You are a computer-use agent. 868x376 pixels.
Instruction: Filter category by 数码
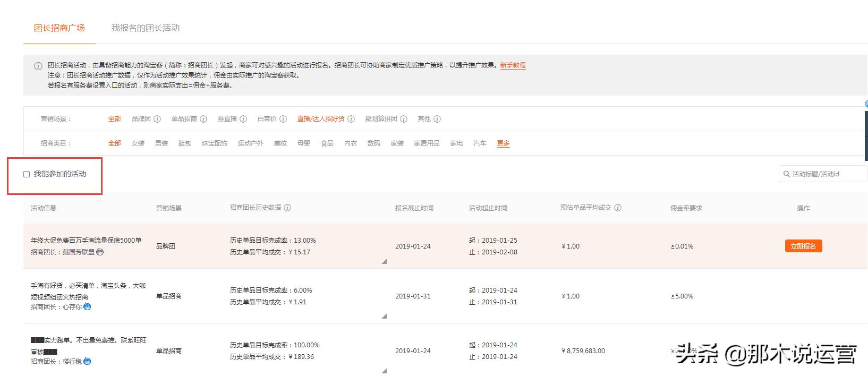pos(374,143)
